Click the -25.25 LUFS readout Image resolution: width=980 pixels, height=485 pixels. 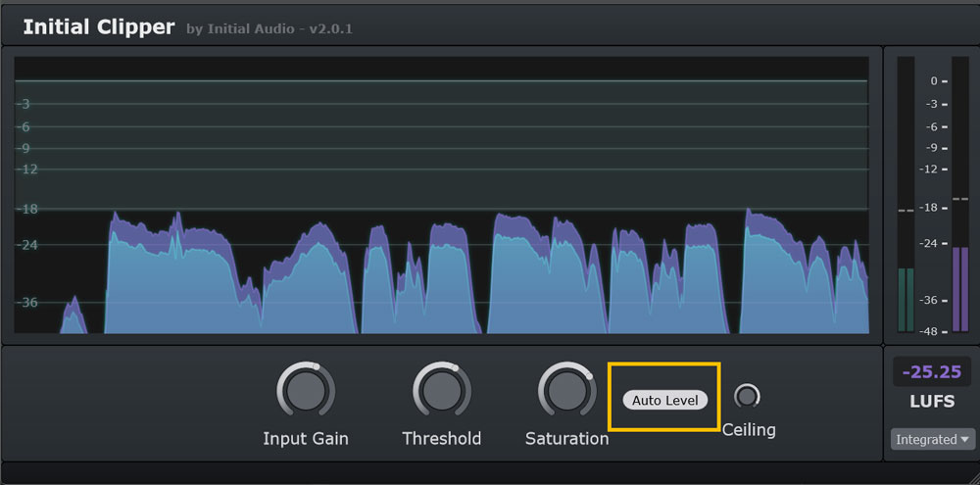click(x=932, y=372)
